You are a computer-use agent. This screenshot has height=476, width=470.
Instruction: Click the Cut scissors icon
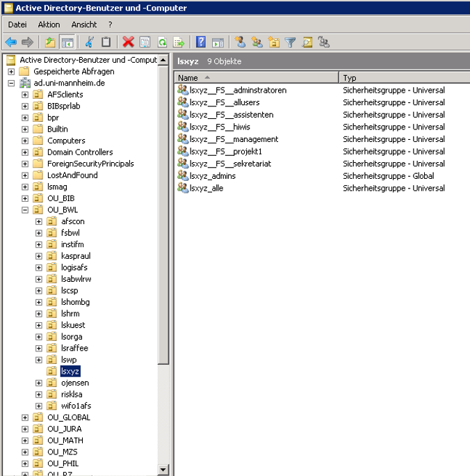click(x=90, y=42)
